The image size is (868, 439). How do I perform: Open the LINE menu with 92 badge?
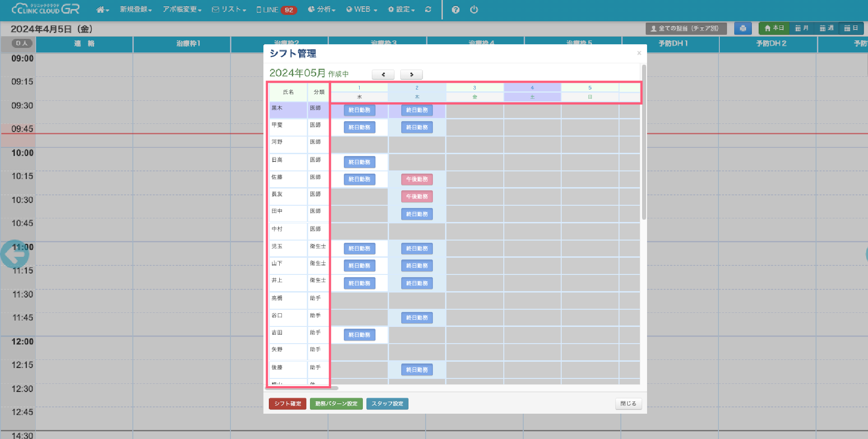click(x=277, y=9)
